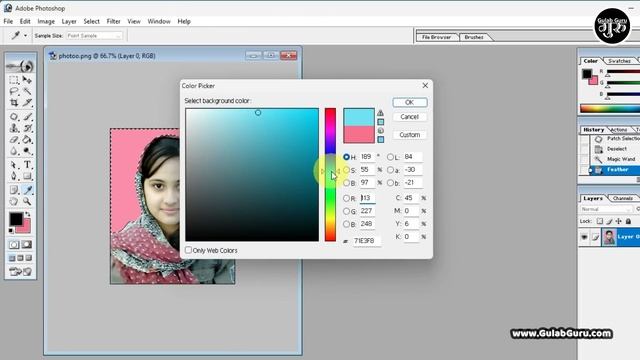This screenshot has height=360, width=640.
Task: Select the Slice tool
Action: (x=27, y=102)
